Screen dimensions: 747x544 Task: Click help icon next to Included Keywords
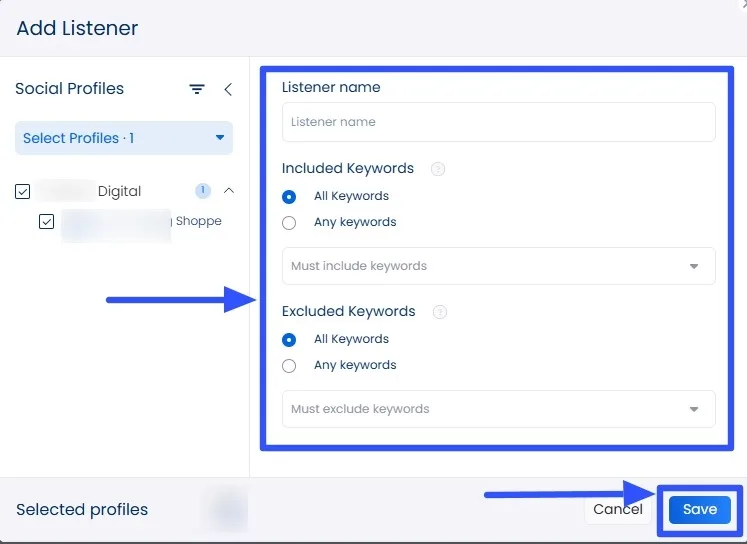[437, 169]
